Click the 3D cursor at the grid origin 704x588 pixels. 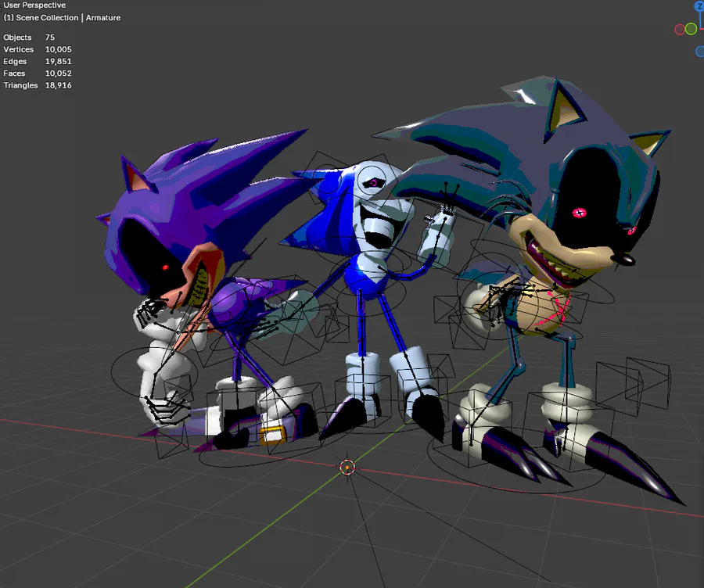pos(347,468)
